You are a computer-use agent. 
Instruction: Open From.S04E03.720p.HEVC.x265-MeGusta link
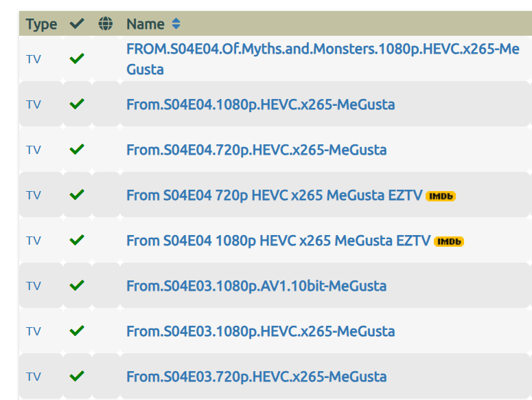[x=257, y=377]
